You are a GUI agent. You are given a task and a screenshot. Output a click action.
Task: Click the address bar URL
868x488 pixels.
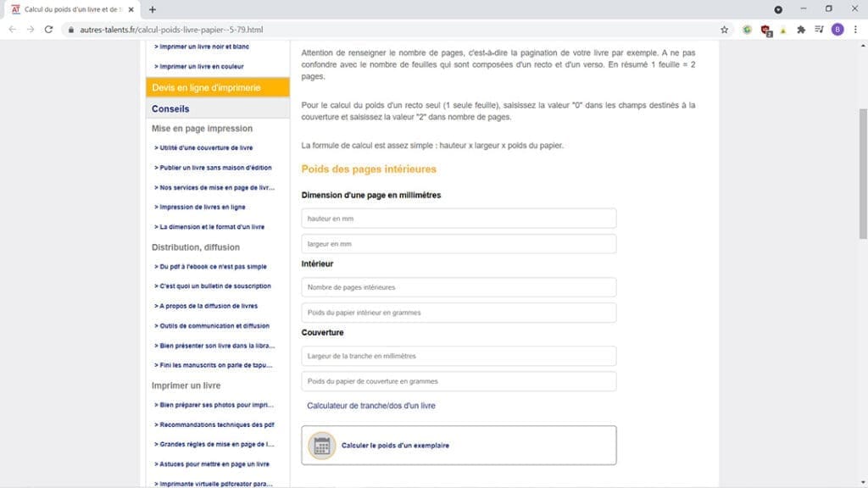click(171, 30)
